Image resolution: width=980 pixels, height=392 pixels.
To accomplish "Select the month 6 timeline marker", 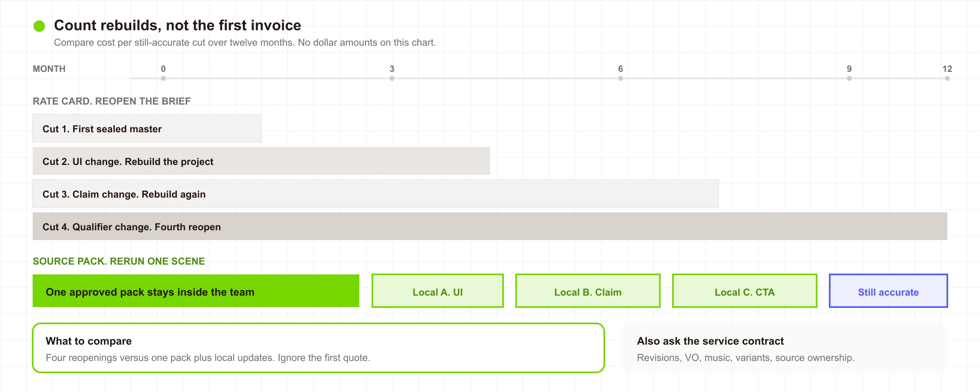I will point(621,78).
